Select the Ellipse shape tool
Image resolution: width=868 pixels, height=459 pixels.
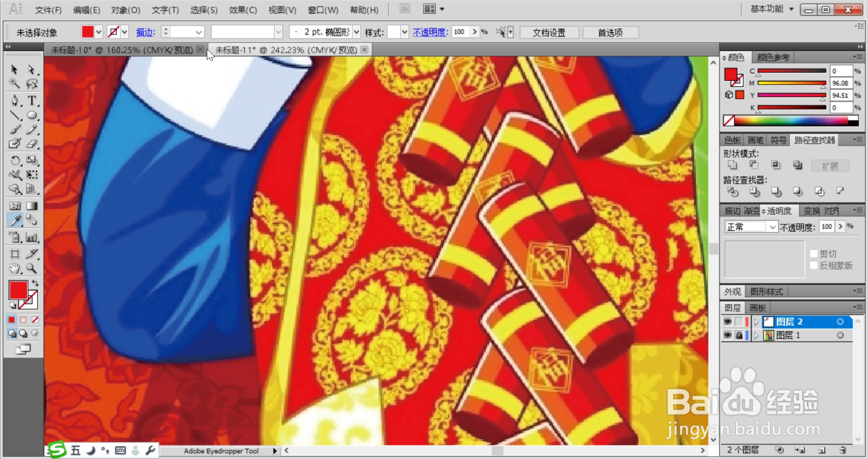click(32, 115)
